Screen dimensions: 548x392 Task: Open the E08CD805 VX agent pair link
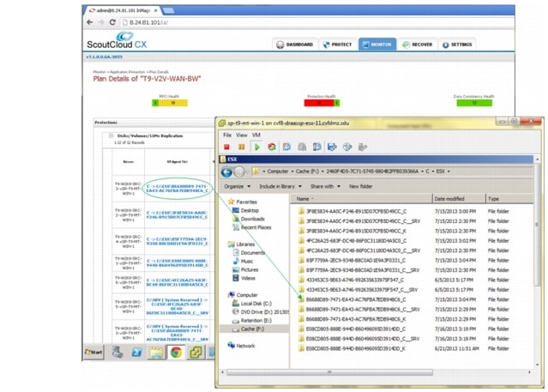tap(178, 263)
